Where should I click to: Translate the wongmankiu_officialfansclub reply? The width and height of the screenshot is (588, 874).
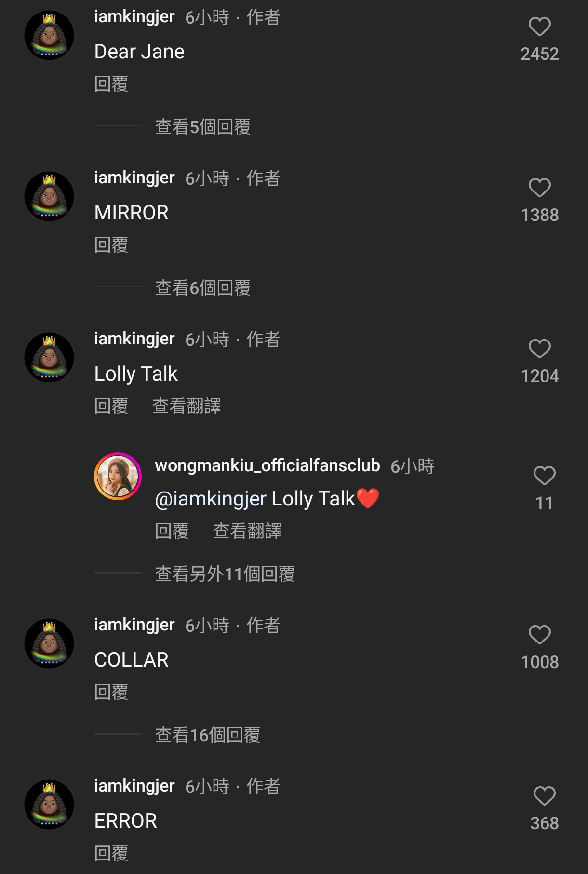[247, 531]
